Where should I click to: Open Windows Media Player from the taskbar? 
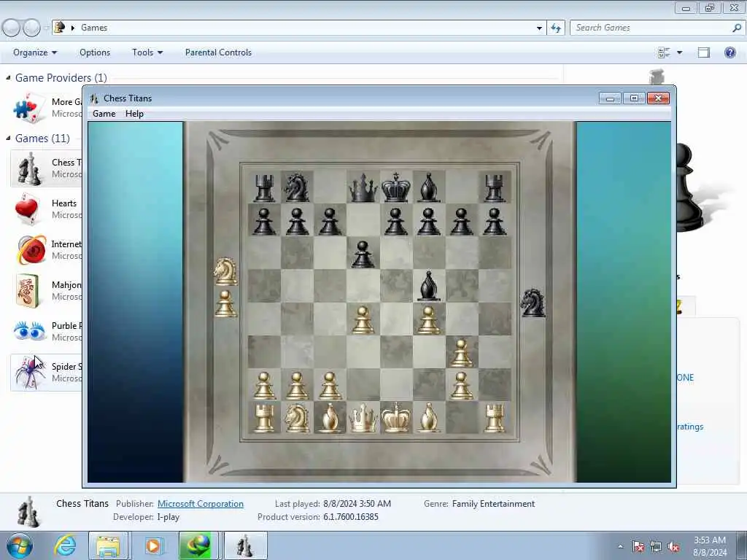pos(153,545)
